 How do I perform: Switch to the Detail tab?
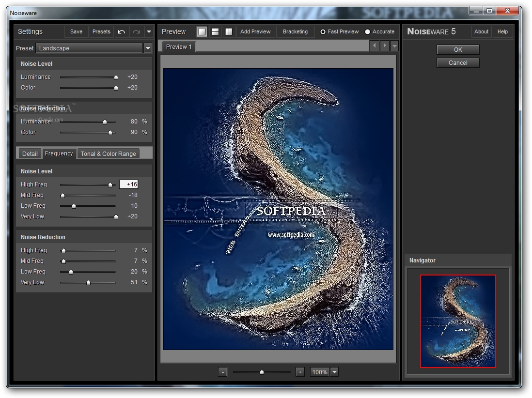pyautogui.click(x=30, y=153)
